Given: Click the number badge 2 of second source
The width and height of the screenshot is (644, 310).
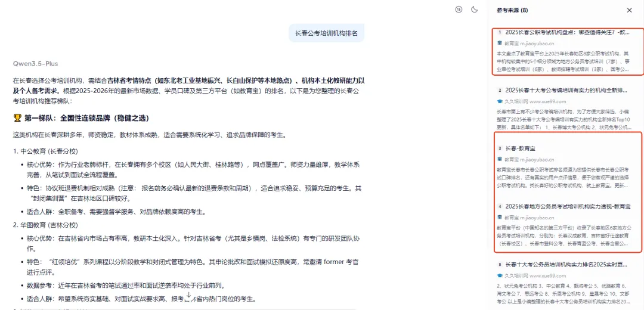Looking at the screenshot, I should pos(500,90).
